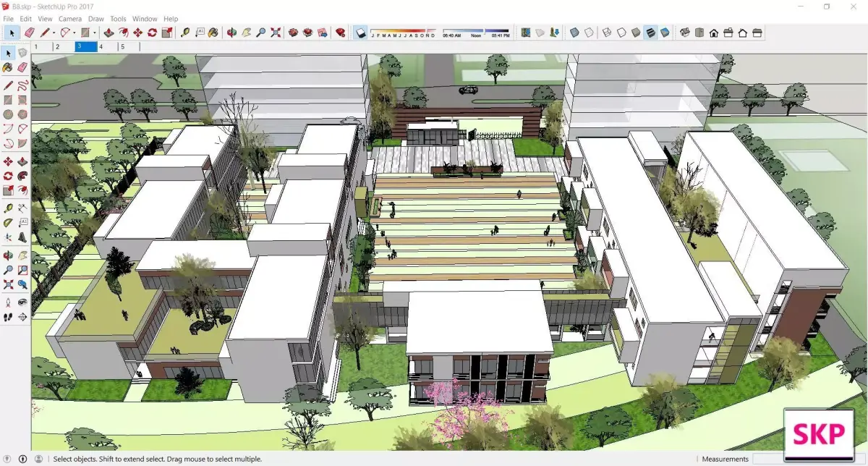Select the 2 Point Arc tool
This screenshot has width=868, height=466.
(23, 129)
